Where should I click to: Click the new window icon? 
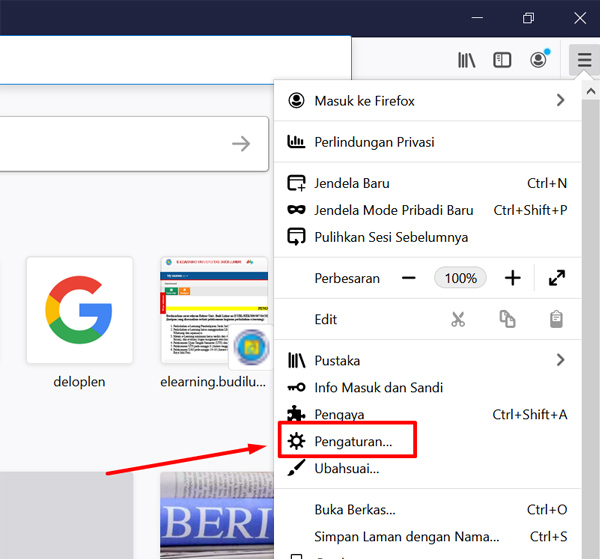coord(296,183)
